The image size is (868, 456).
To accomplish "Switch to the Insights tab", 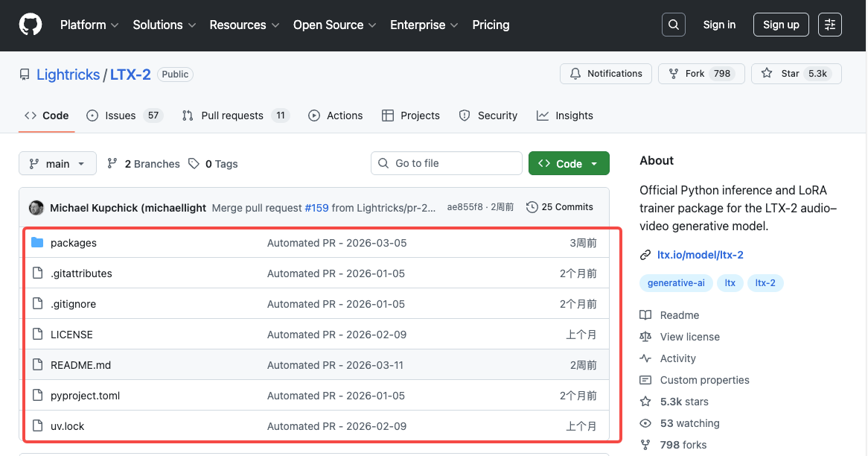I will click(x=564, y=115).
